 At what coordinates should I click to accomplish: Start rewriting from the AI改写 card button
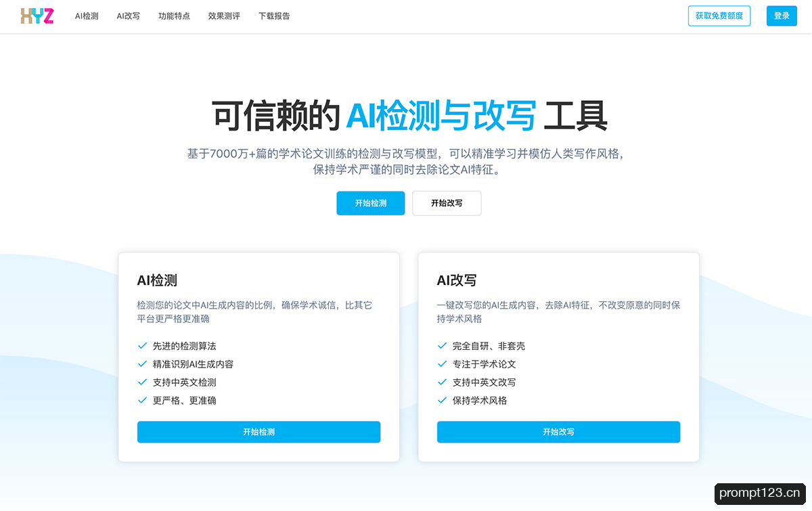point(558,432)
